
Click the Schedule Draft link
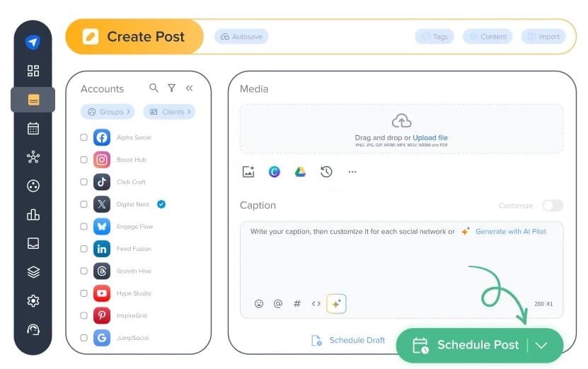tap(349, 340)
